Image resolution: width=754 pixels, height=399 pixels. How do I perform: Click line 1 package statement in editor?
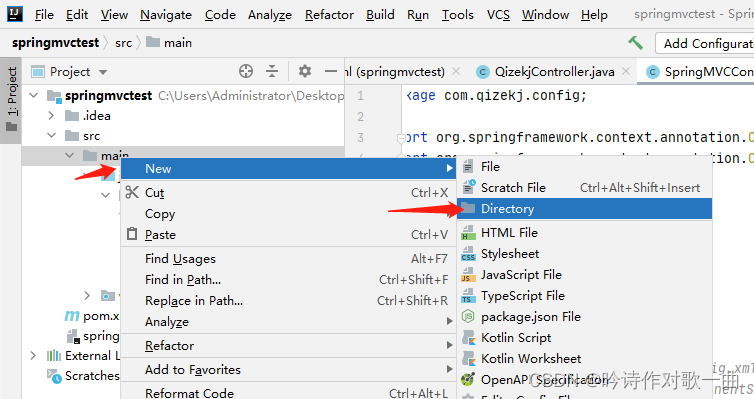click(496, 95)
